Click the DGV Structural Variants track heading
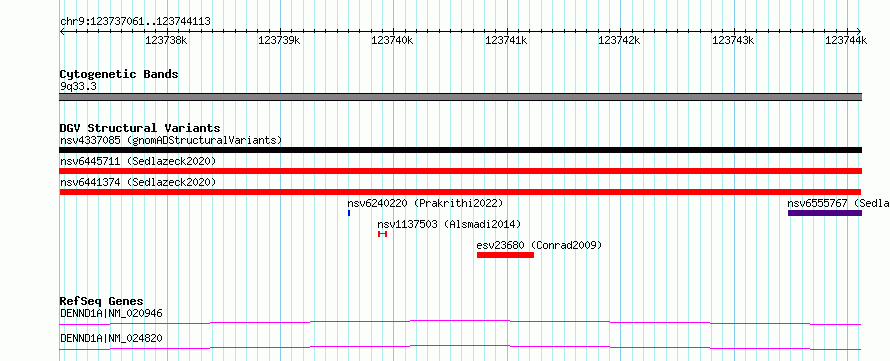The image size is (890, 361). [140, 128]
